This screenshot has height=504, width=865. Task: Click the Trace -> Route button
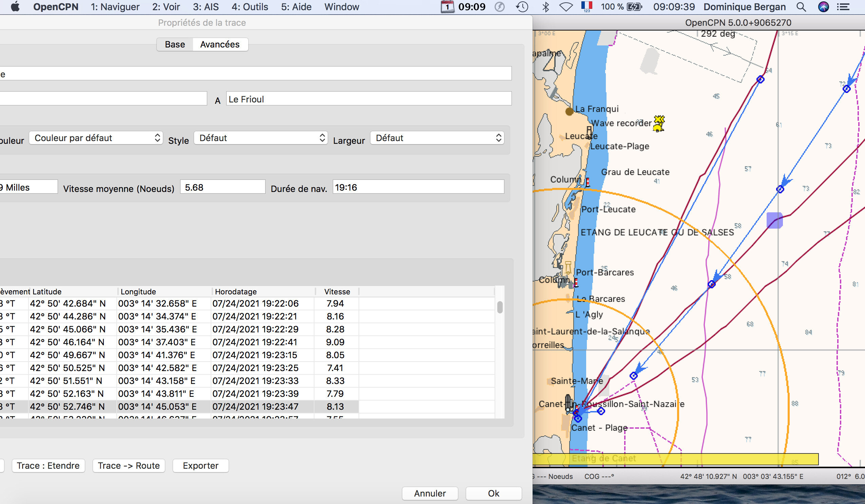(x=129, y=466)
